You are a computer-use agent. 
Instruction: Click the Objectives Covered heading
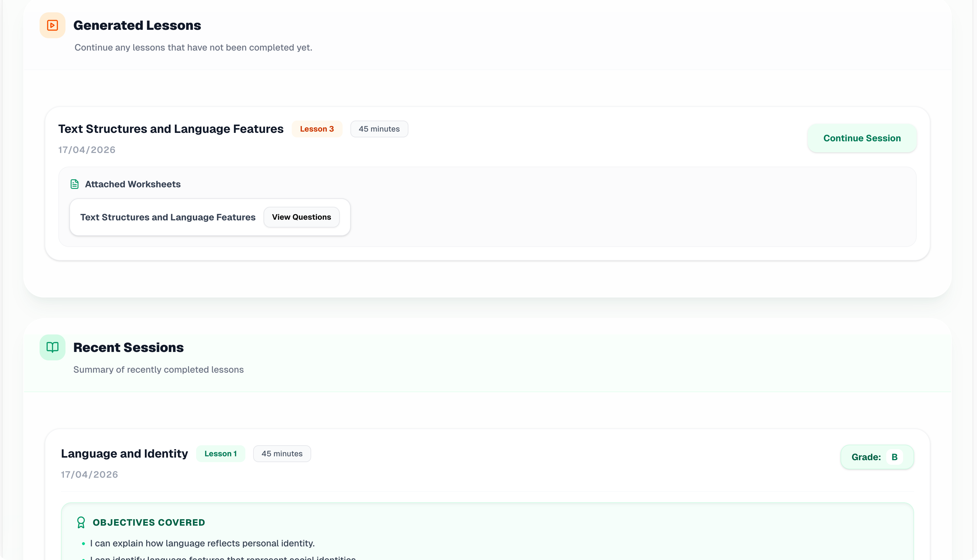(x=149, y=522)
